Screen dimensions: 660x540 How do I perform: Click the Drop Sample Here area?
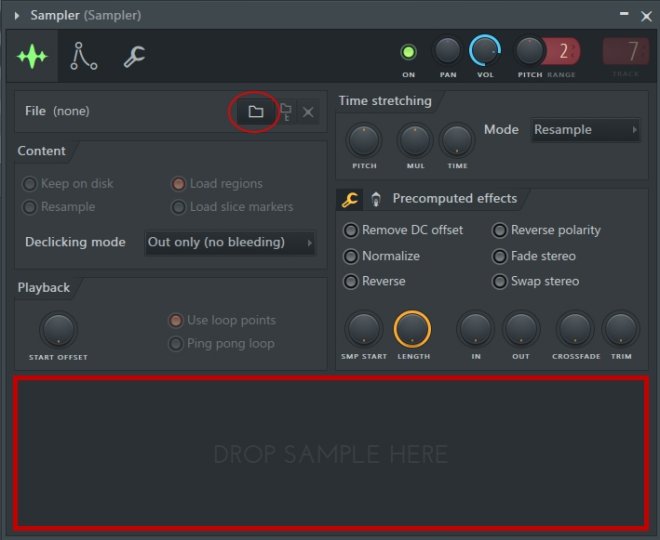point(330,453)
